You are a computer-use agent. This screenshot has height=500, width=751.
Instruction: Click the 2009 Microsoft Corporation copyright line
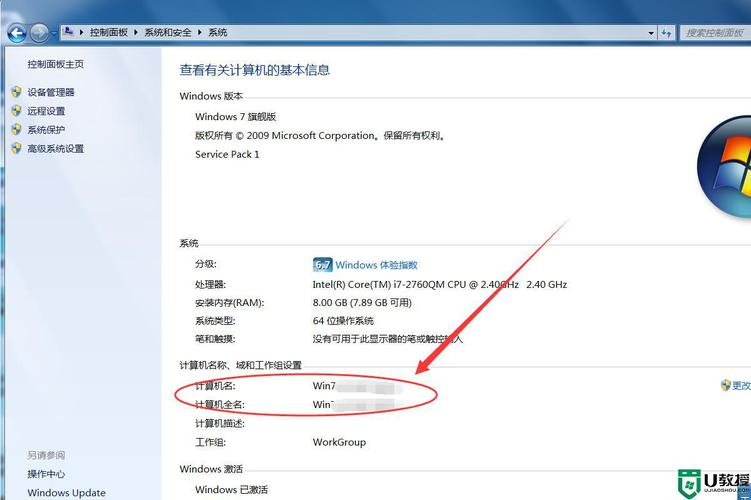coord(320,136)
